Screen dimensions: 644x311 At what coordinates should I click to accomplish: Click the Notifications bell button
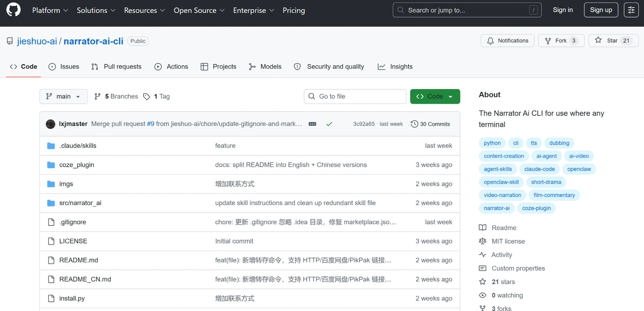[507, 41]
